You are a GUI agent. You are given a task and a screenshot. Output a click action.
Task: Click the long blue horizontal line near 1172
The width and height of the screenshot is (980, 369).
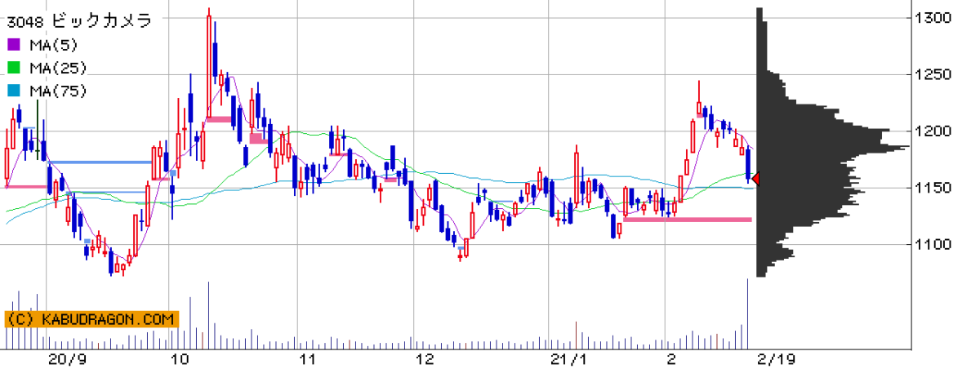100,162
